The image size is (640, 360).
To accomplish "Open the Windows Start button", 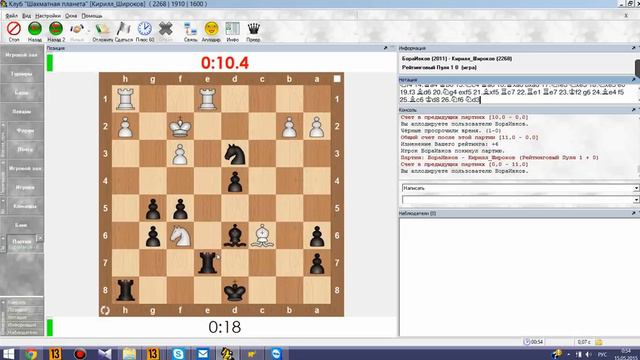I will pos(9,353).
